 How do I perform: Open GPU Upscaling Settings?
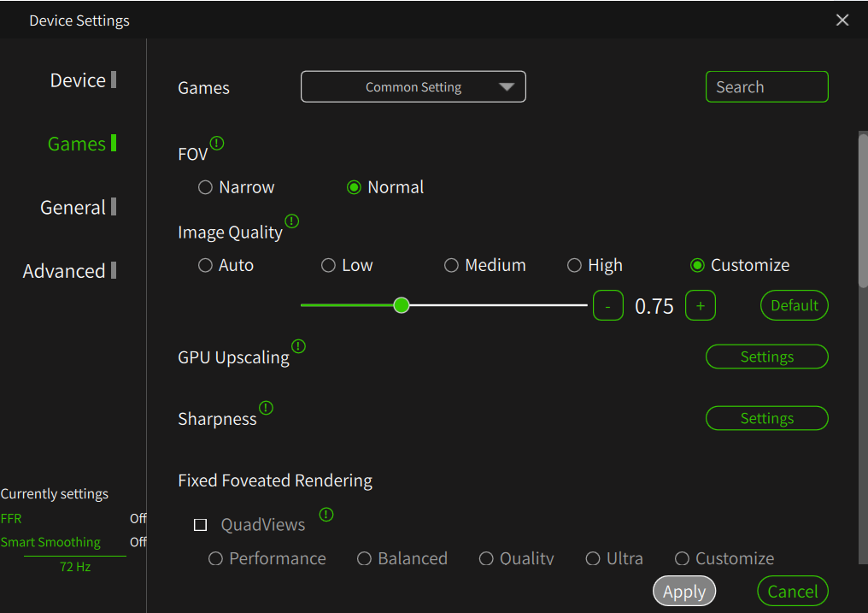coord(766,357)
